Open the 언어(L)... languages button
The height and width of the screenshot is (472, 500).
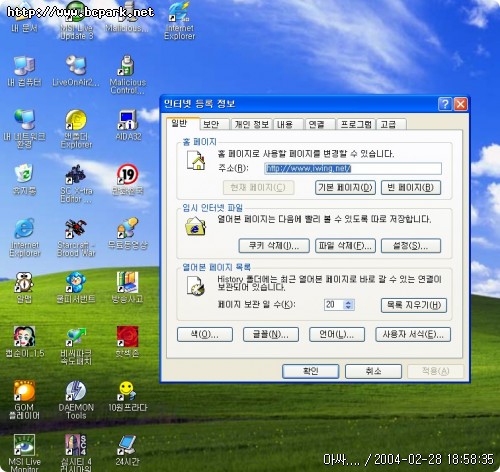pyautogui.click(x=337, y=334)
